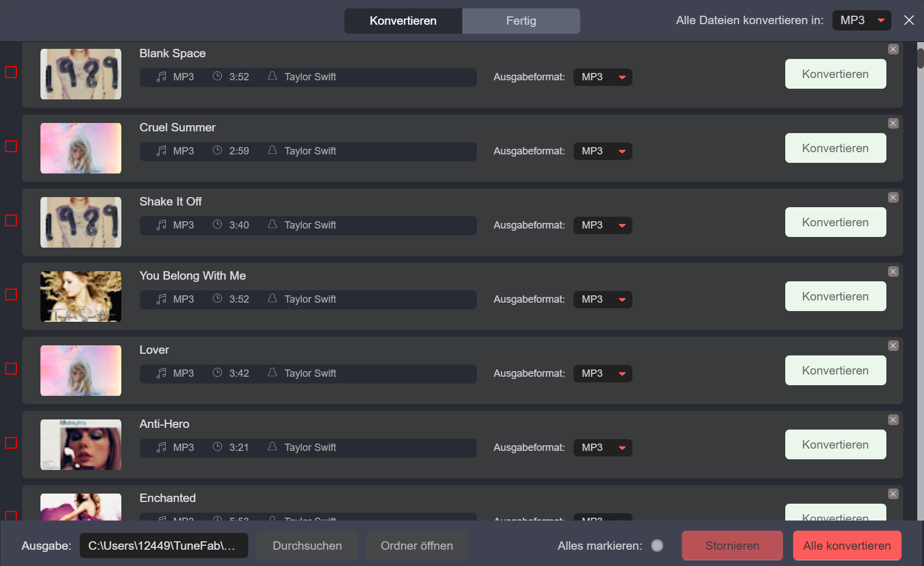Click Ordner öffnen button

pyautogui.click(x=417, y=546)
